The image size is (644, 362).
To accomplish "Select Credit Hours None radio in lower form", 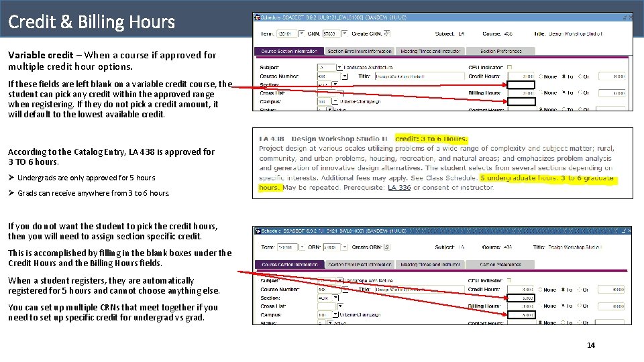I will [x=541, y=290].
